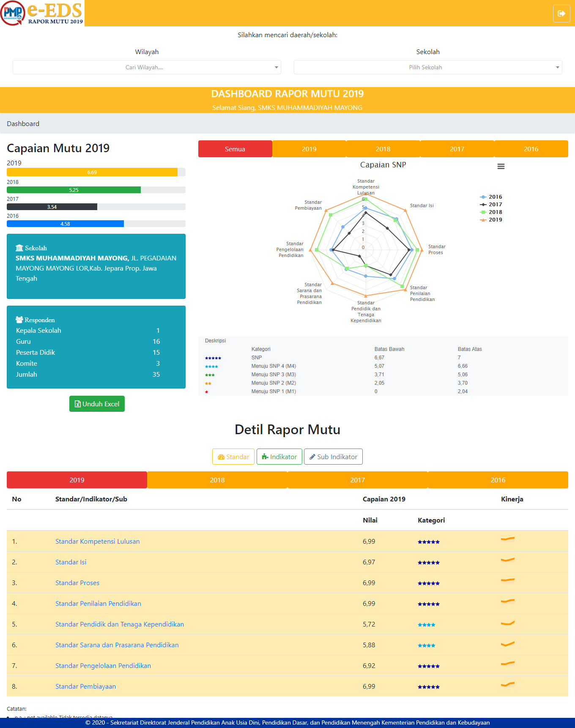Switch to the 2017 tab in Detil Rapor Mutu
This screenshot has height=728, width=575.
tap(358, 480)
